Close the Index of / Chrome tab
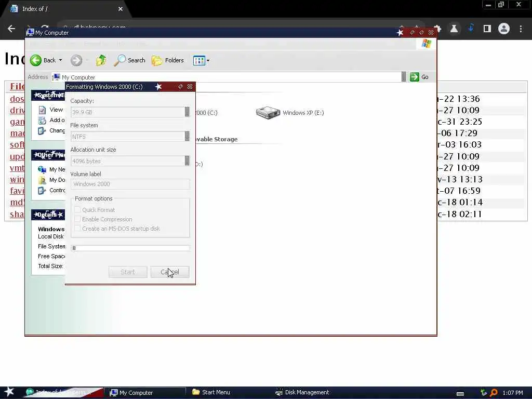The image size is (532, 399). tap(121, 9)
